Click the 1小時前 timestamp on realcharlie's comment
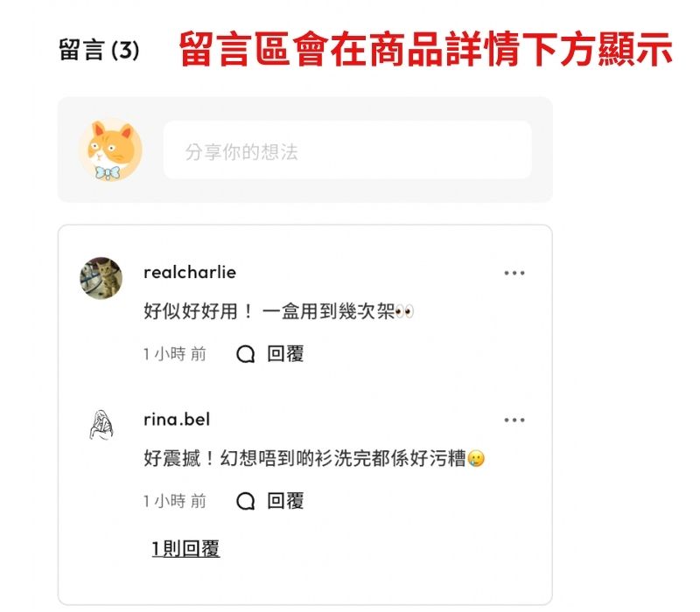Screen dimensions: 700x612 175,354
